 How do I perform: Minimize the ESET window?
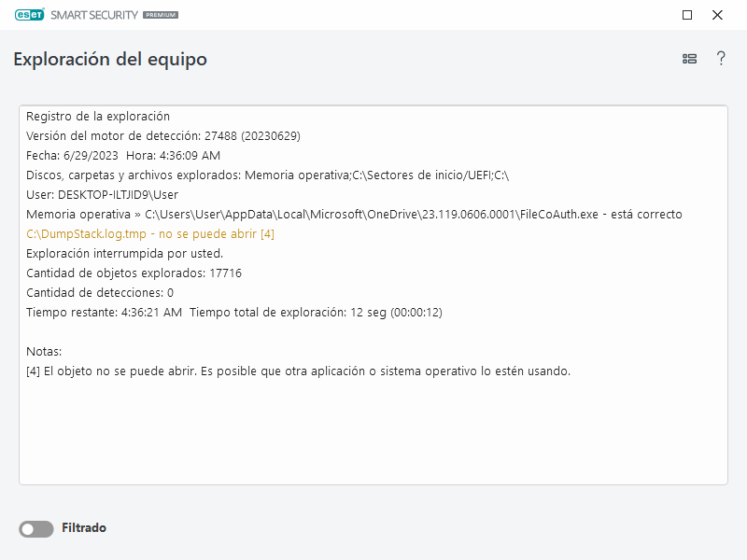click(686, 15)
